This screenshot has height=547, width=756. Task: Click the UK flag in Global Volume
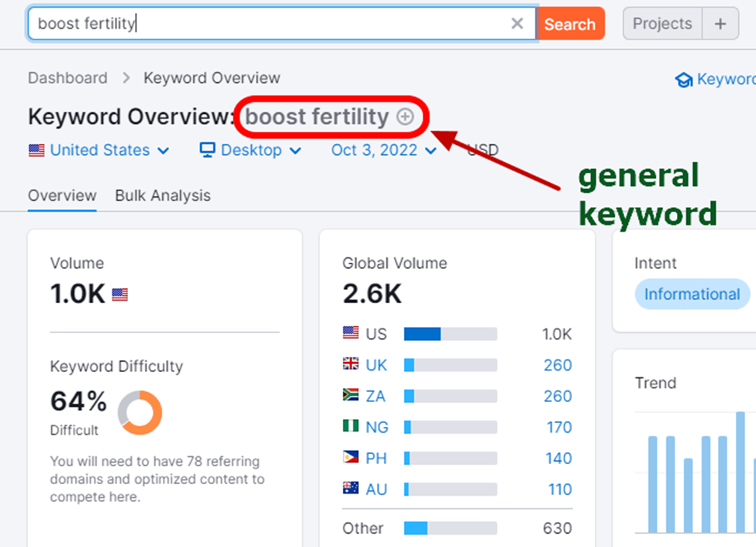pyautogui.click(x=351, y=365)
